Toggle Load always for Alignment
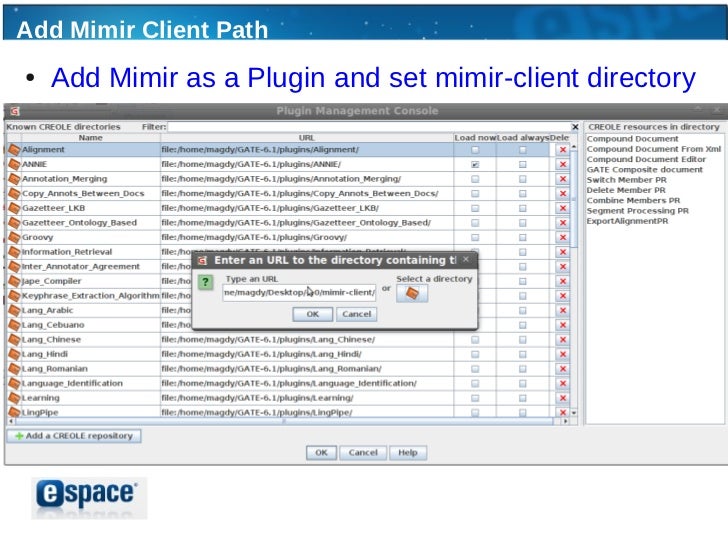728x546 pixels. pyautogui.click(x=523, y=150)
